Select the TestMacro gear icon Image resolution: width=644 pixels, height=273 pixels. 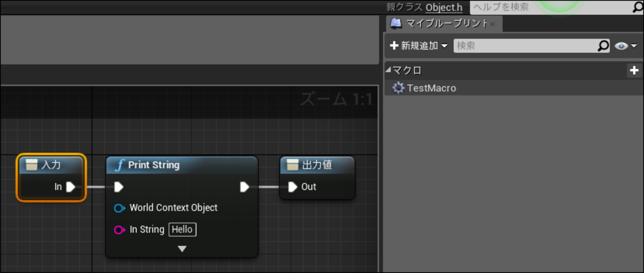pos(398,88)
